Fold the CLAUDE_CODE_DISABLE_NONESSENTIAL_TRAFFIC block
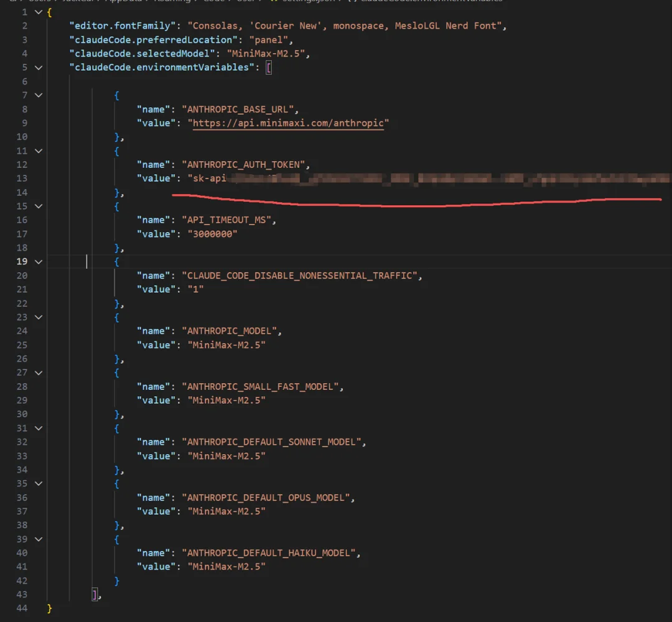This screenshot has width=672, height=622. click(39, 261)
